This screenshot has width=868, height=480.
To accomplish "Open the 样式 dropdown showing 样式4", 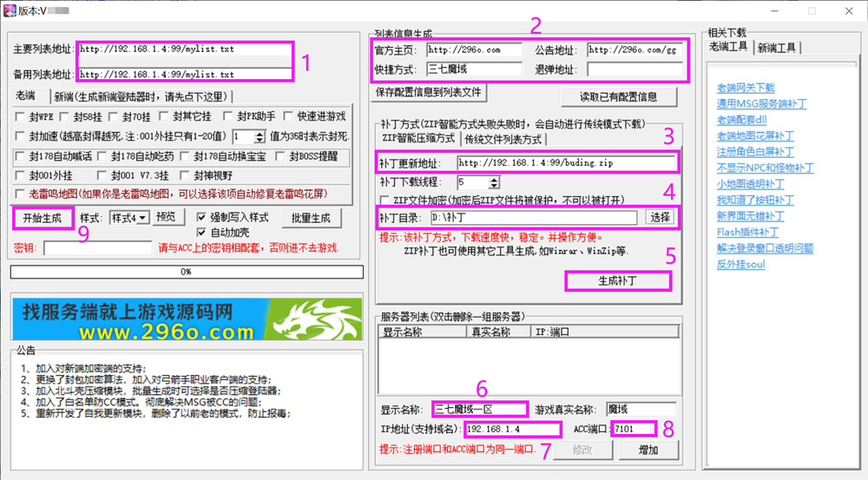I will [x=128, y=217].
